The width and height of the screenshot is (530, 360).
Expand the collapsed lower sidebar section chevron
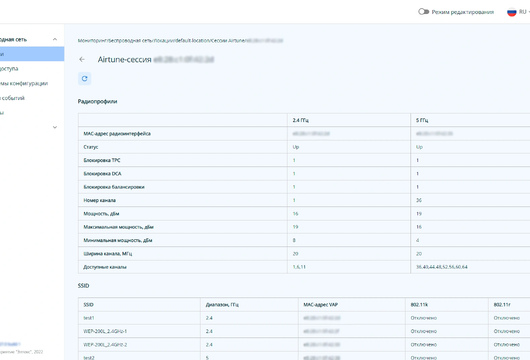coord(55,127)
